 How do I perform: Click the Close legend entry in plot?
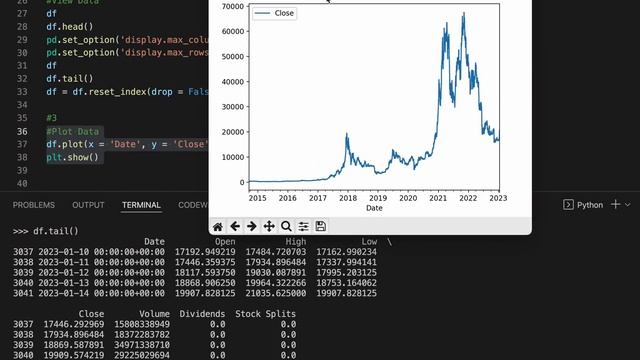pos(274,13)
